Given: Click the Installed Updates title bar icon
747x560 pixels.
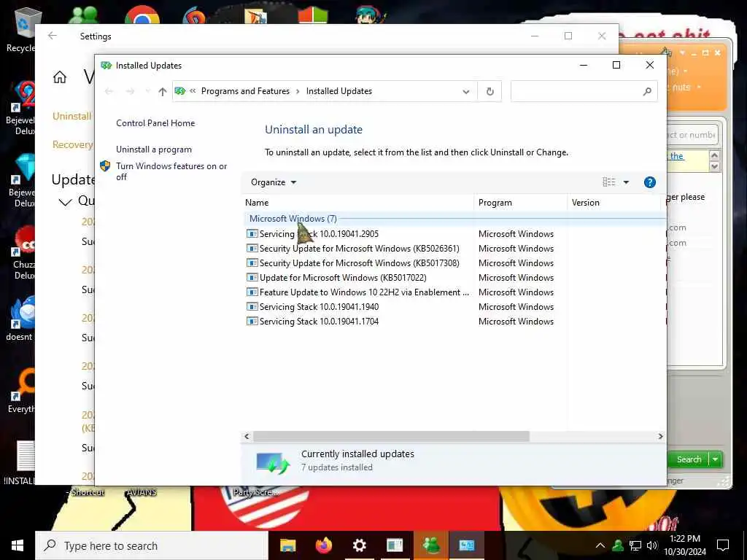Looking at the screenshot, I should click(107, 65).
